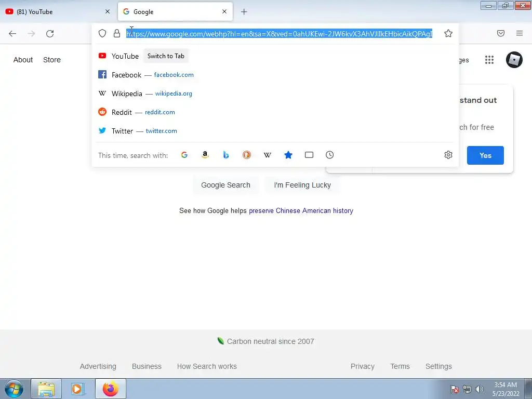Search this time with Amazon

[x=205, y=155]
